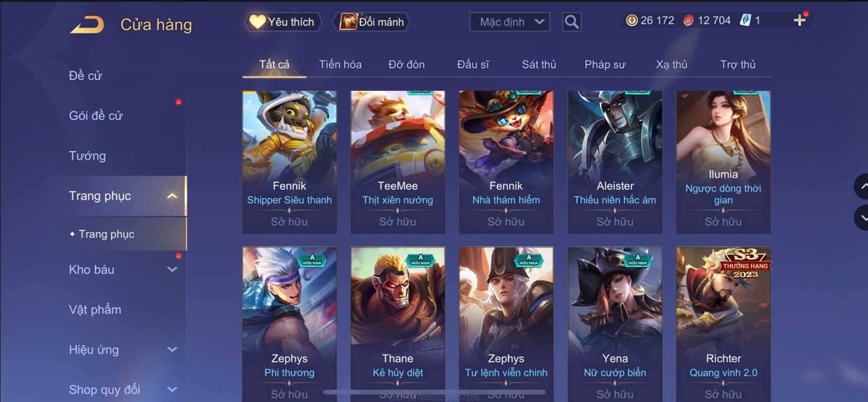The width and height of the screenshot is (868, 402).
Task: Expand the Kho báu sidebar section
Action: click(x=172, y=270)
